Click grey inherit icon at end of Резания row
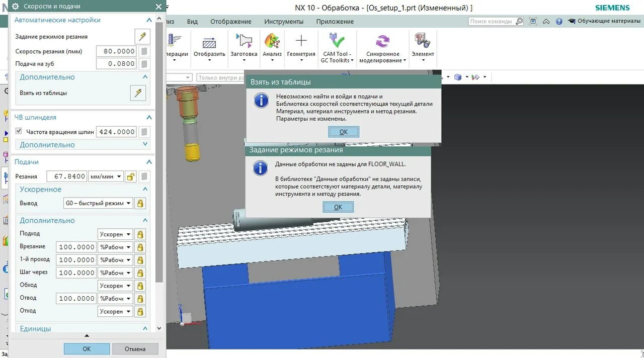This screenshot has width=644, height=358. [144, 176]
